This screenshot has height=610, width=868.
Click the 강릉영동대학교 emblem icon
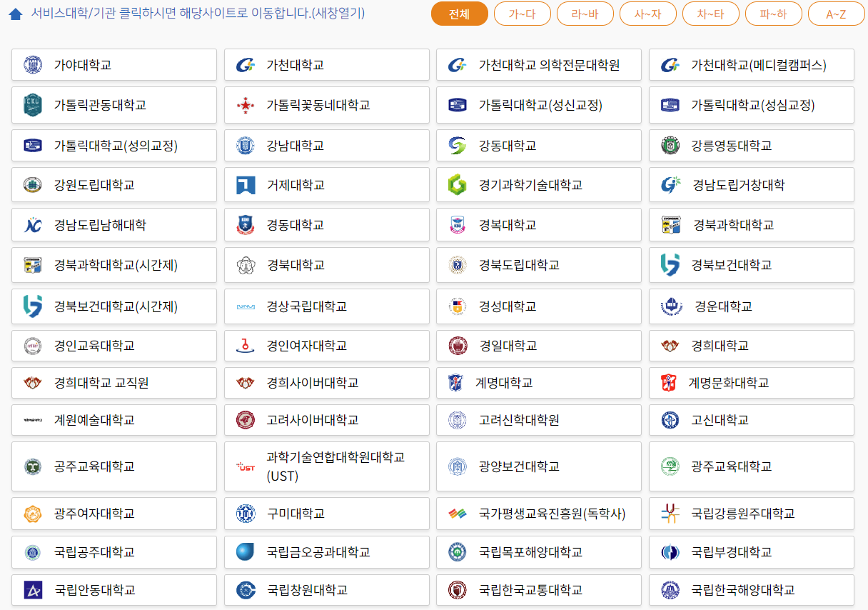click(670, 146)
